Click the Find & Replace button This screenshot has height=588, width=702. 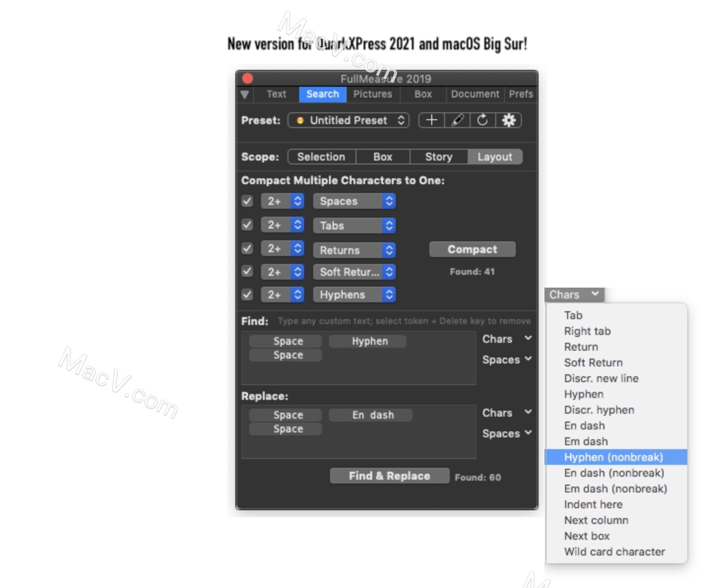[389, 476]
